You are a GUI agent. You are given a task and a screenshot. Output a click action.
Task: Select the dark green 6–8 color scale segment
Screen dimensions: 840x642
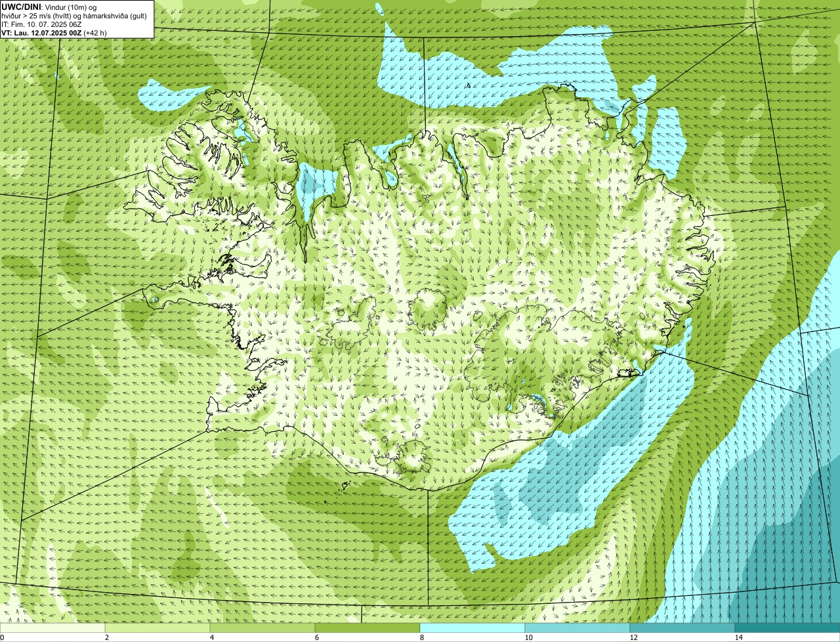click(x=367, y=628)
